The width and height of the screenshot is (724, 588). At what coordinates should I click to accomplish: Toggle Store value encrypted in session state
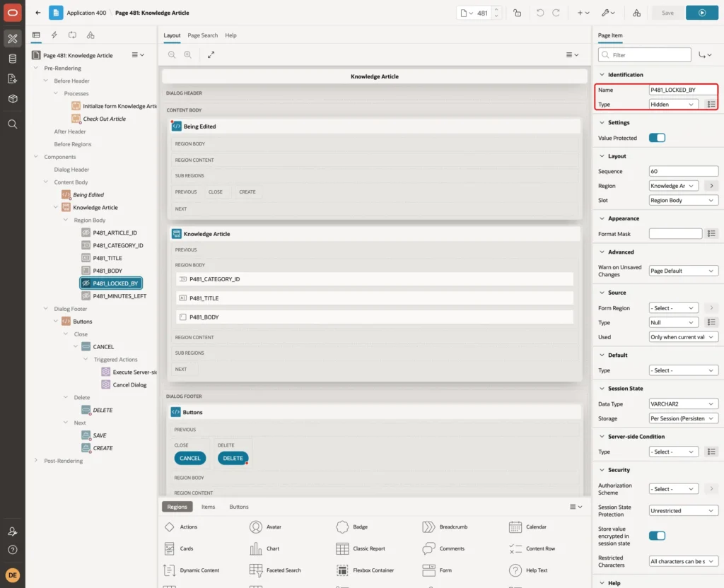657,536
